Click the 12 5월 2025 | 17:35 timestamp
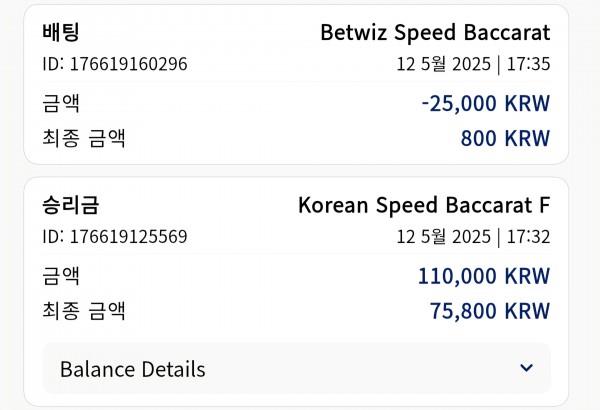600x410 pixels. 473,64
